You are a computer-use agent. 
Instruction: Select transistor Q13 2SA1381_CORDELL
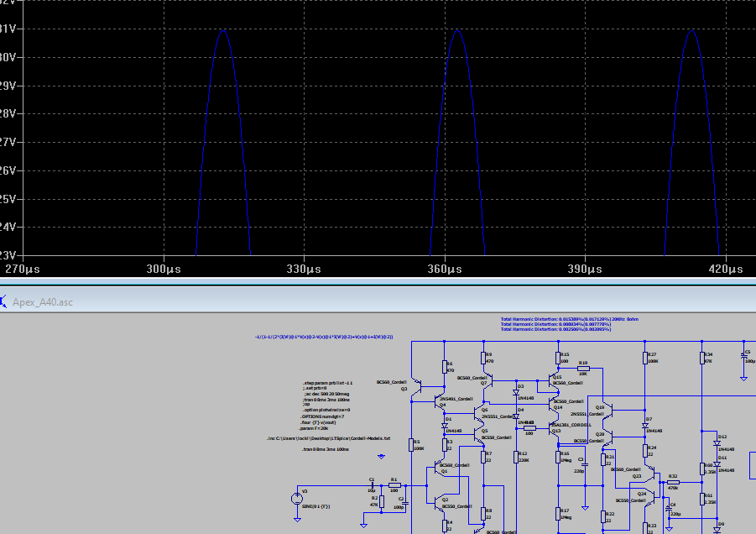pos(554,428)
